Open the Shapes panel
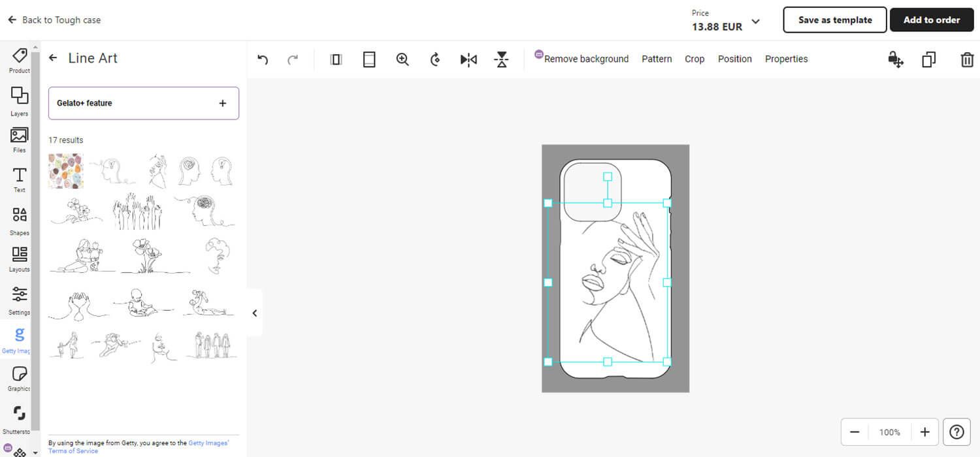Screen dimensions: 980x457 (19, 221)
